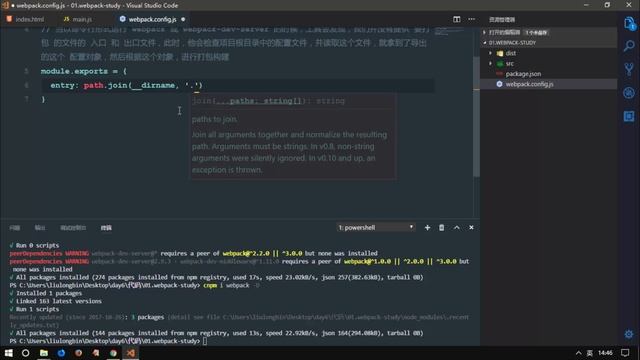640x360 pixels.
Task: Open the Debug view in activity bar
Action: pos(629,93)
